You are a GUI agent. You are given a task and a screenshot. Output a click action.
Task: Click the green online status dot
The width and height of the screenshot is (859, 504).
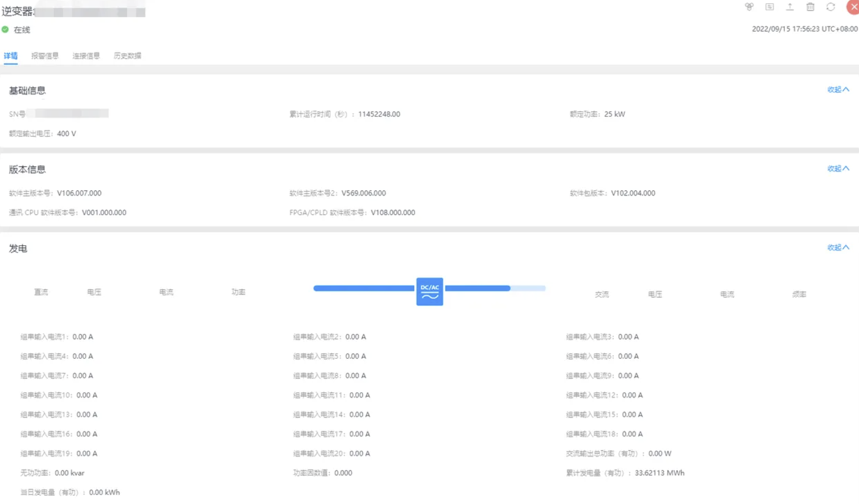click(x=5, y=29)
